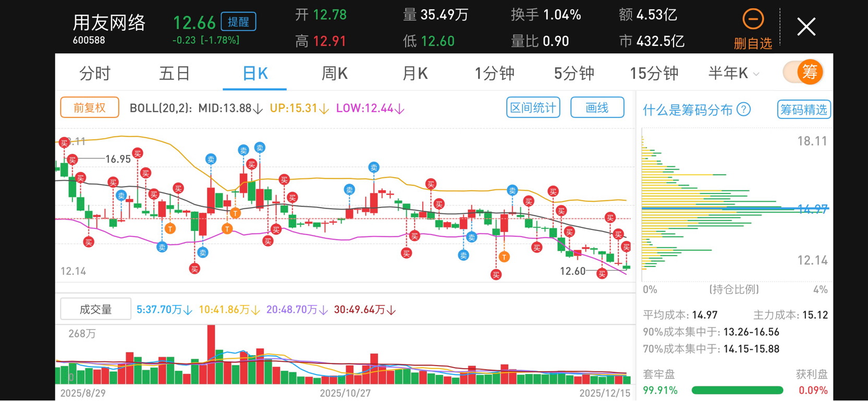This screenshot has width=868, height=401.
Task: Open the 15分钟 chart tab
Action: coord(654,74)
